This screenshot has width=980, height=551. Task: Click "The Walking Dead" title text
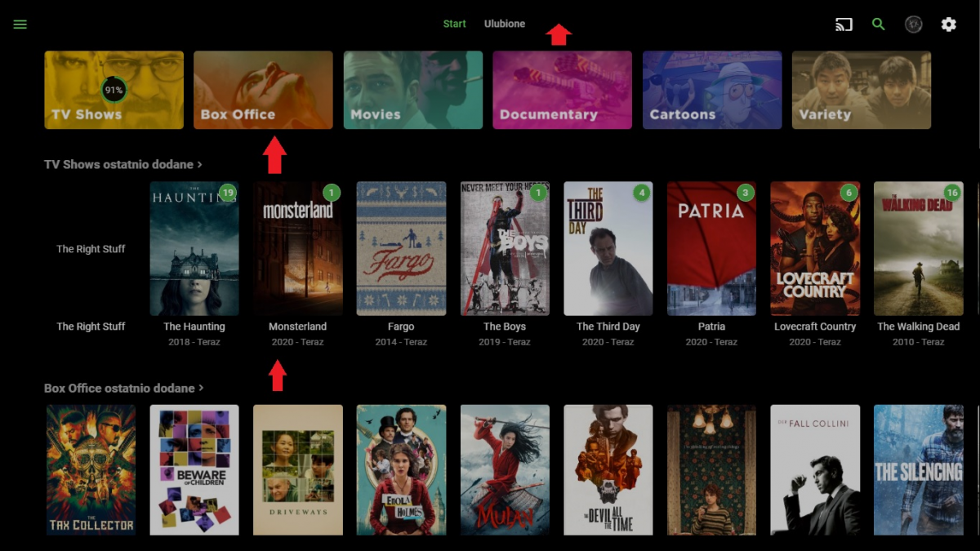pos(919,327)
